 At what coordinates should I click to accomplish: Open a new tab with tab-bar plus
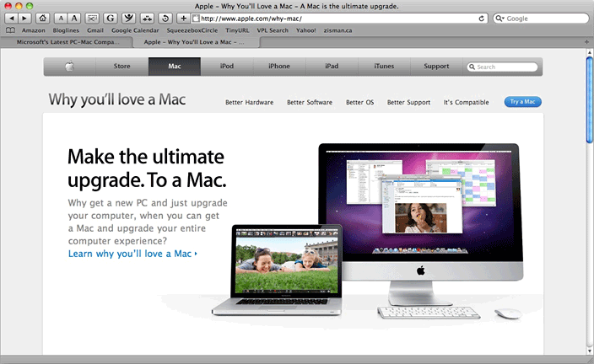(586, 42)
